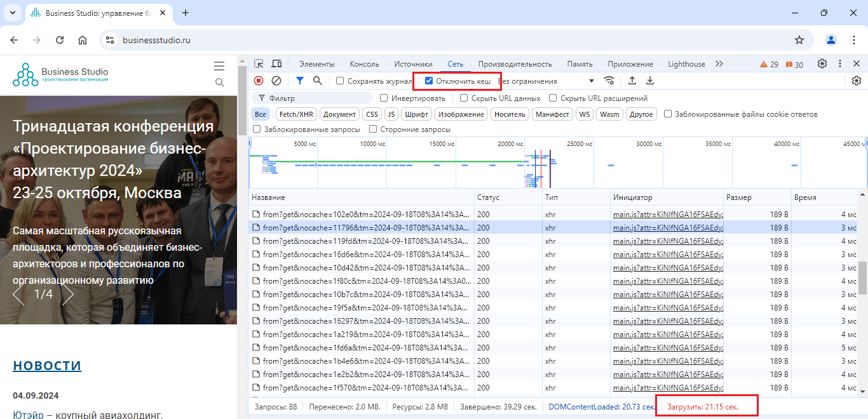Enable 'Инвертировать' checkbox
The image size is (868, 419).
point(384,98)
